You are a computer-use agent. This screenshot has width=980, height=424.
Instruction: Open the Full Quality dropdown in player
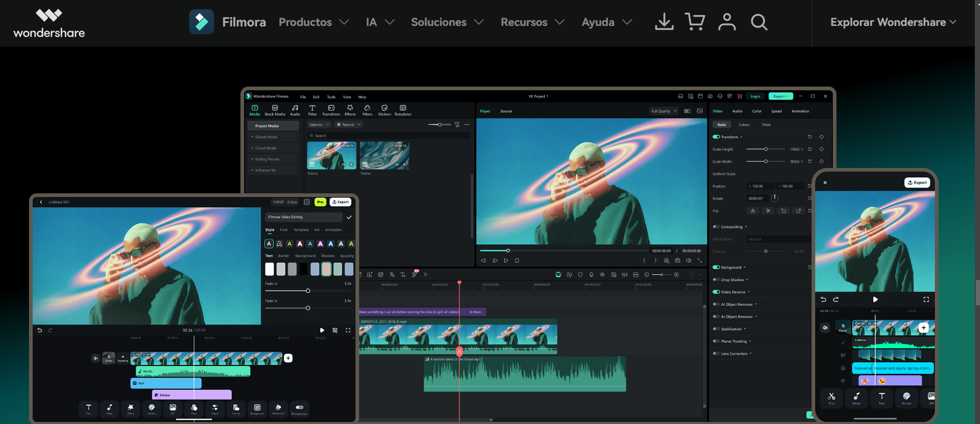tap(664, 111)
